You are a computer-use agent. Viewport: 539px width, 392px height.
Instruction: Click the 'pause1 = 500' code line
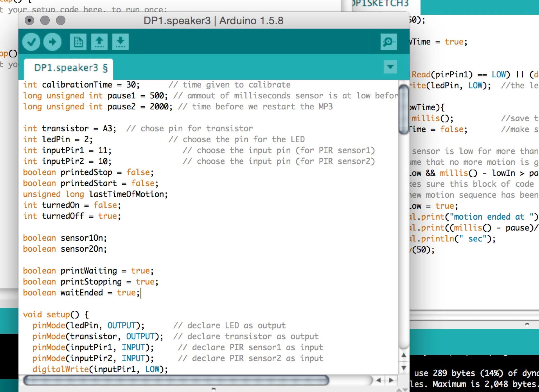click(x=95, y=96)
